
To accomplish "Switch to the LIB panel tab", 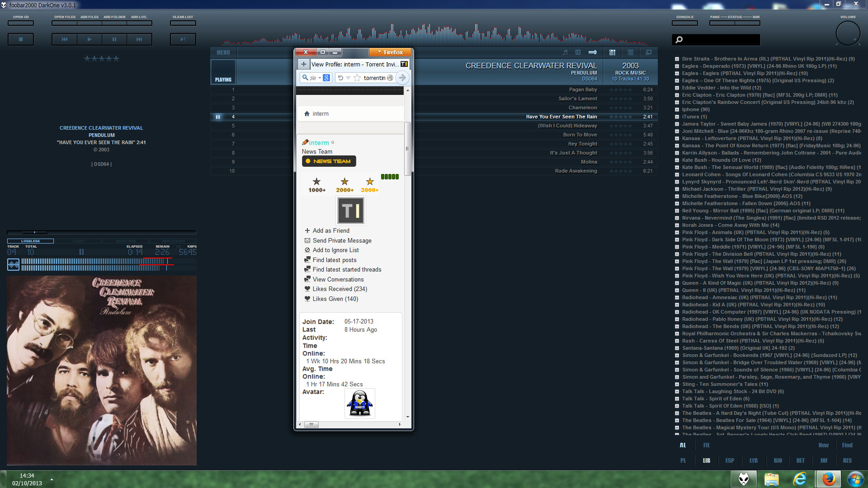I will click(x=706, y=460).
